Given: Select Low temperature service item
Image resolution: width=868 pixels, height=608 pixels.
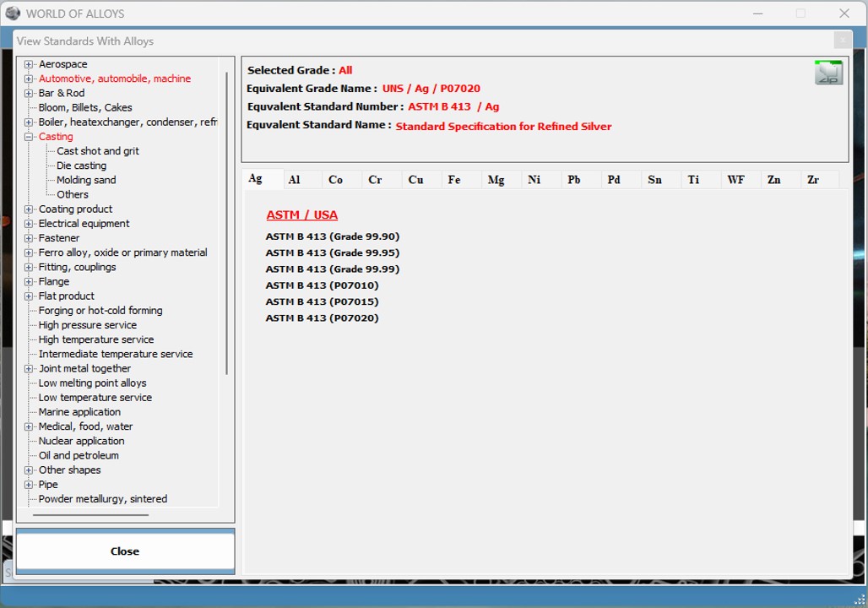Looking at the screenshot, I should (x=95, y=398).
